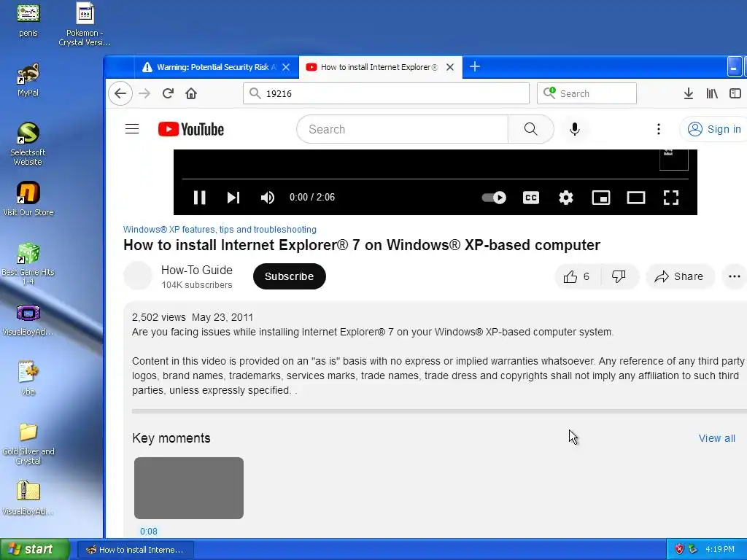Close the How to install Internet Explorer tab
This screenshot has width=747, height=560.
(449, 67)
